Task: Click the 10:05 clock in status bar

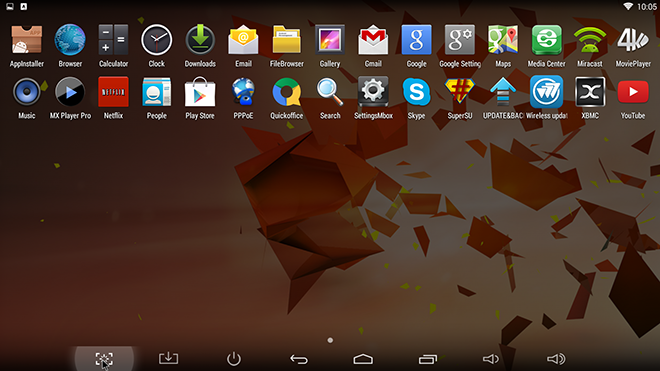Action: click(647, 7)
